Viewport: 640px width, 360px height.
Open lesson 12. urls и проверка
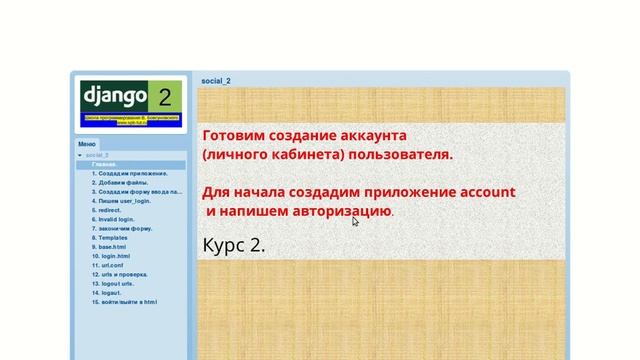coord(120,275)
